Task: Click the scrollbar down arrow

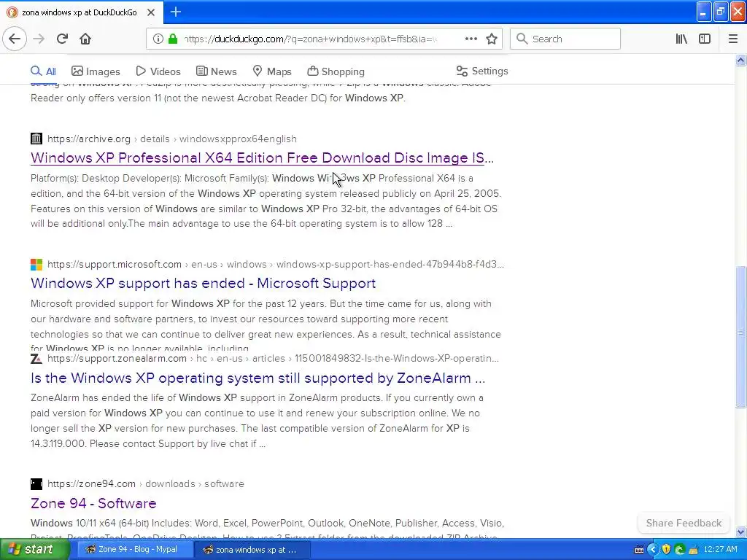Action: (740, 532)
